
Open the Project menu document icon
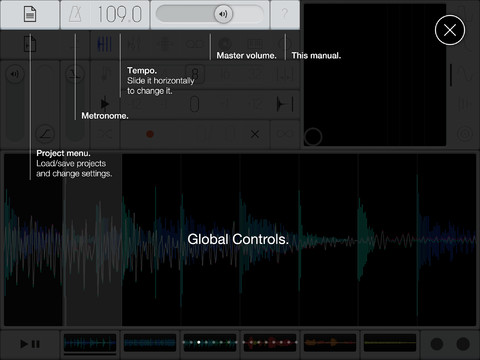tap(30, 14)
